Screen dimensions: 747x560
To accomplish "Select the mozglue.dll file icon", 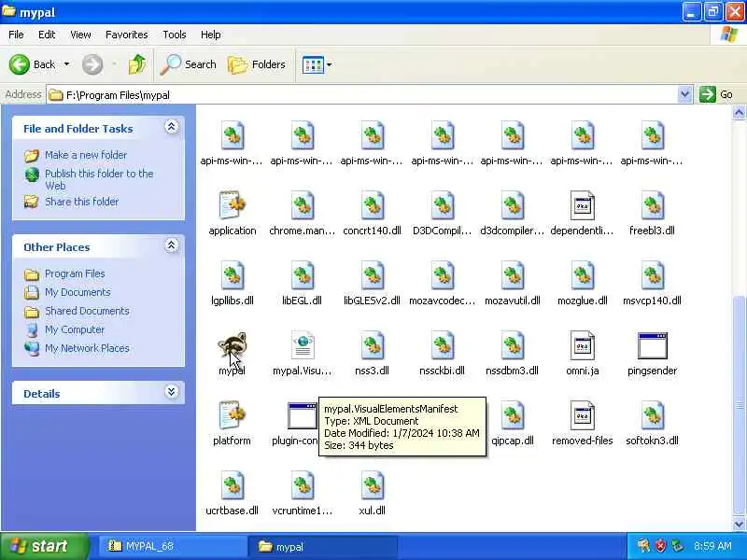I will click(x=582, y=275).
